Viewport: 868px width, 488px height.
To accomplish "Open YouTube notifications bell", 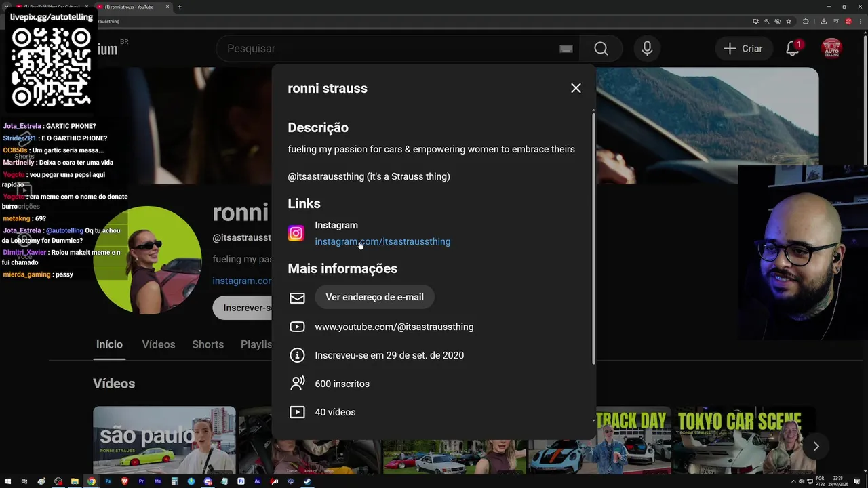I will click(792, 49).
